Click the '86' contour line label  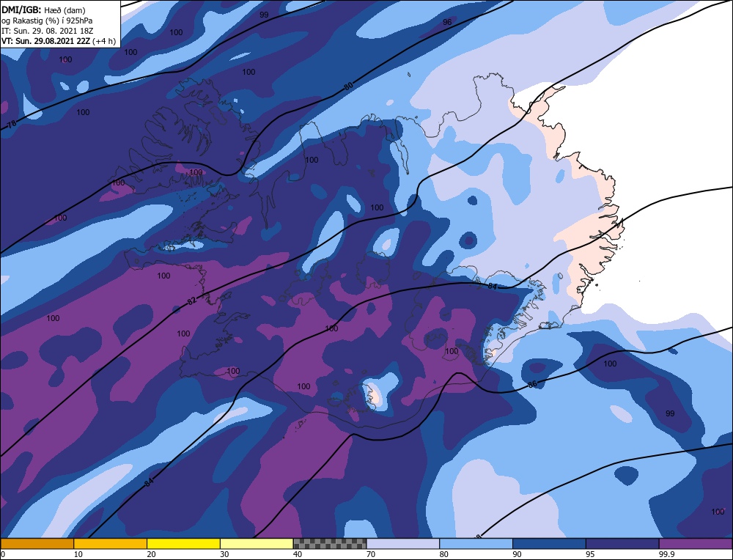point(532,385)
